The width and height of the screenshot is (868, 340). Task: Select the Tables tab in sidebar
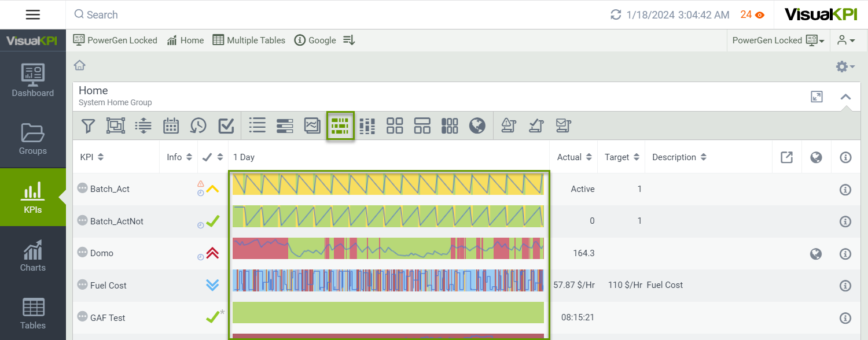(x=33, y=314)
